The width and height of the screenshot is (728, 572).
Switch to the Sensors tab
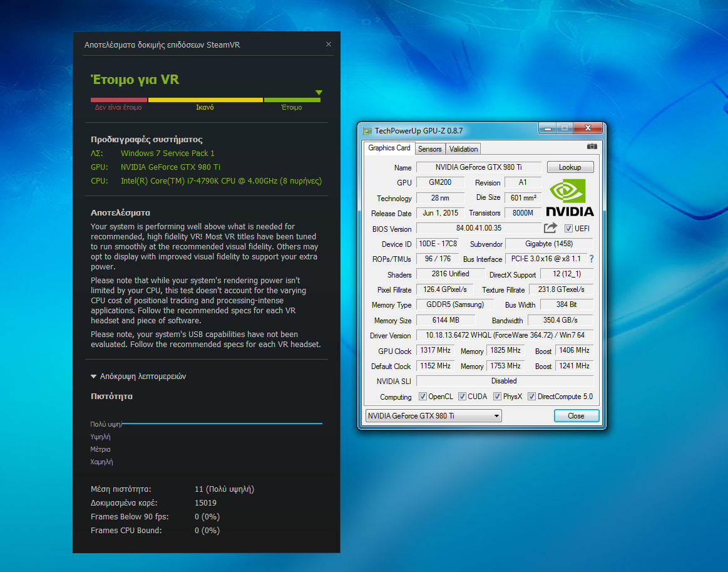pos(430,148)
